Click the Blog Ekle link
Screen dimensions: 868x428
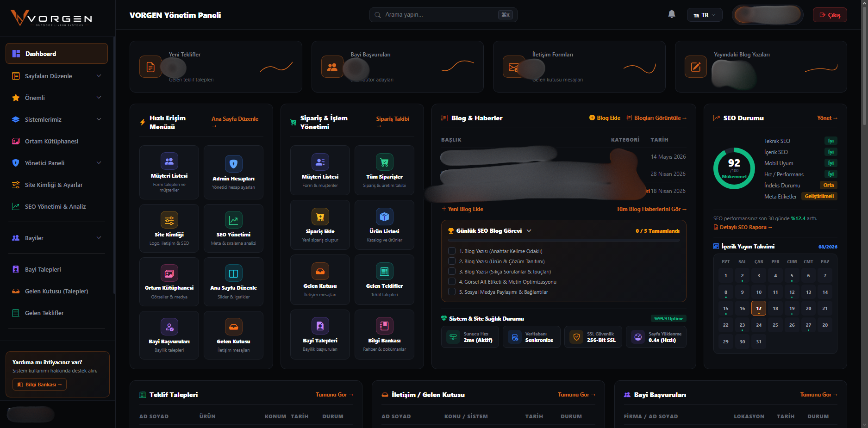pos(605,118)
